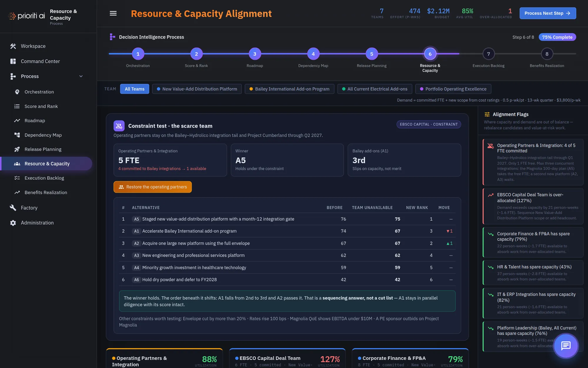588x368 pixels.
Task: Click the Score and Rank list icon
Action: coord(17,106)
